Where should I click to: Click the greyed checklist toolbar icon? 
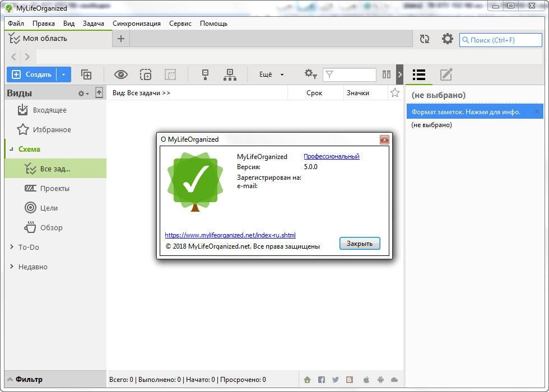pos(170,74)
